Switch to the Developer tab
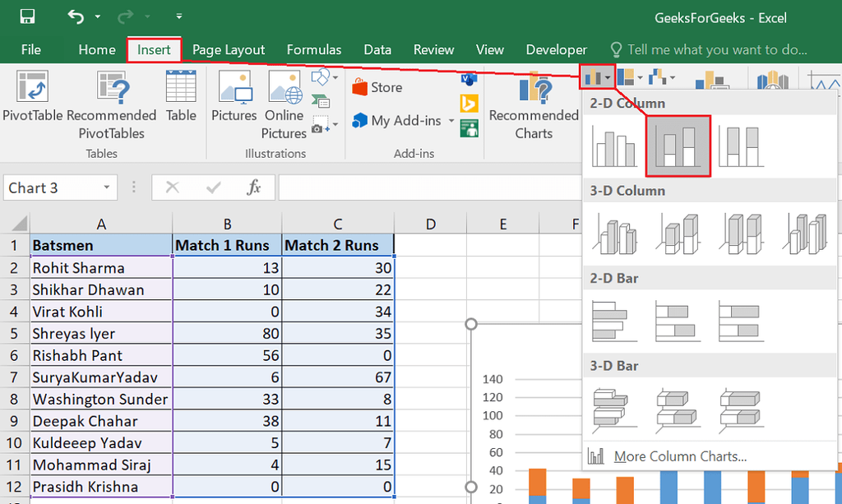Viewport: 842px width, 504px height. point(557,50)
